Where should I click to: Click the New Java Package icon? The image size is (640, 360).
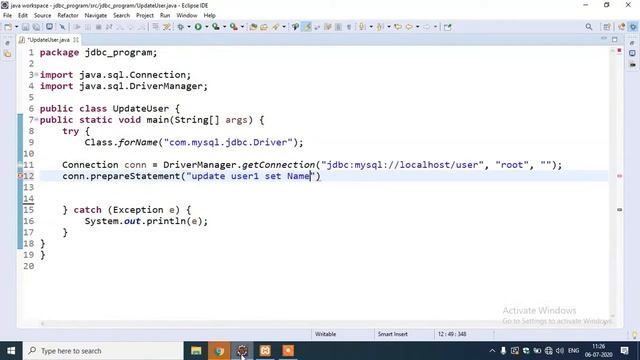253,27
